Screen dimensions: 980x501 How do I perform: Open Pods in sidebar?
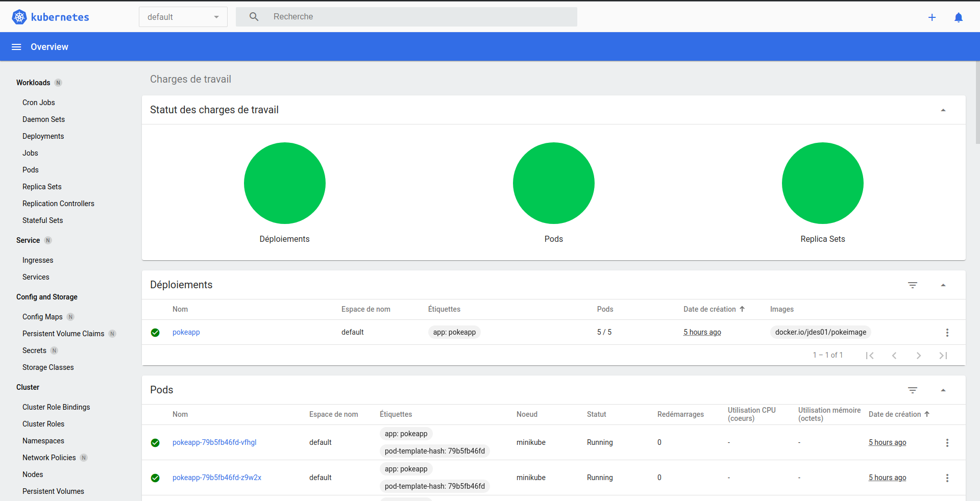pyautogui.click(x=31, y=170)
